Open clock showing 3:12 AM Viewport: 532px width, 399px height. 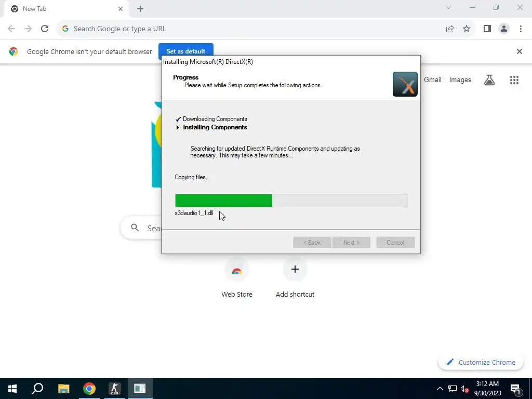487,389
